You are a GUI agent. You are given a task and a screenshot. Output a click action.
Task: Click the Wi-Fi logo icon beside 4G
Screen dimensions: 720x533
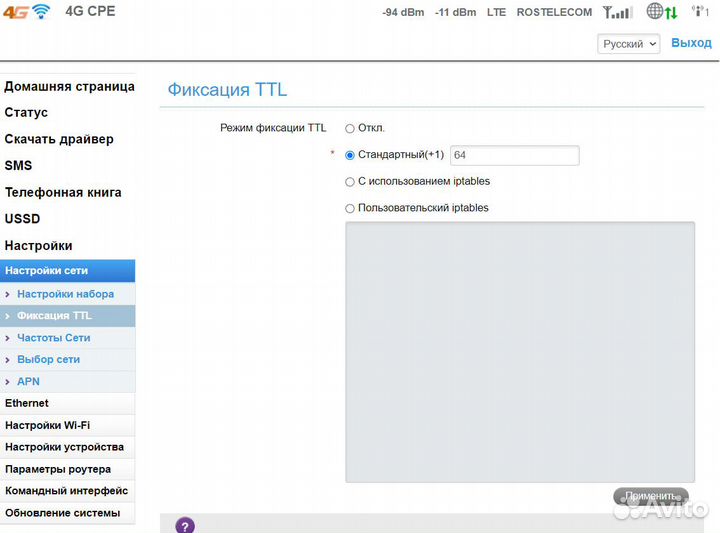pyautogui.click(x=41, y=11)
